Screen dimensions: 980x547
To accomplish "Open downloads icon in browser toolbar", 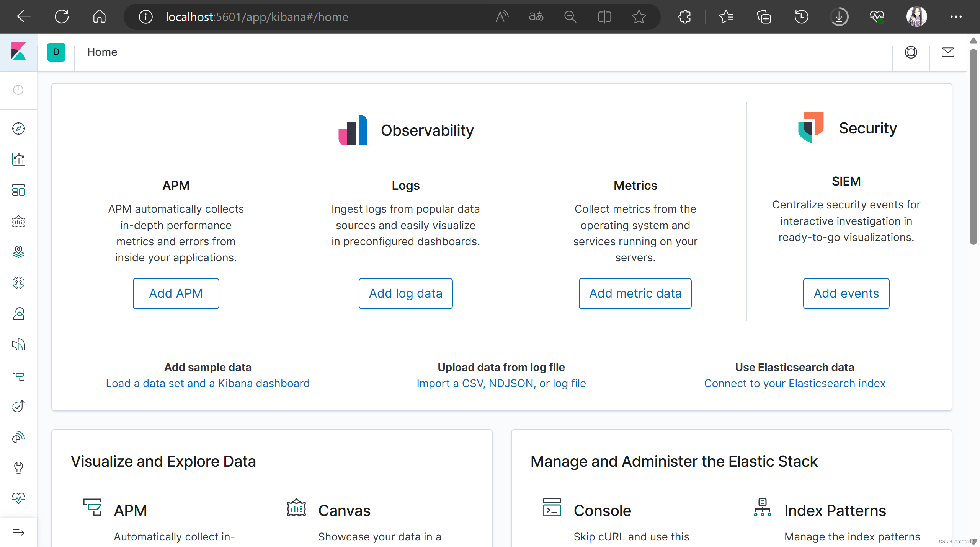I will [x=839, y=16].
